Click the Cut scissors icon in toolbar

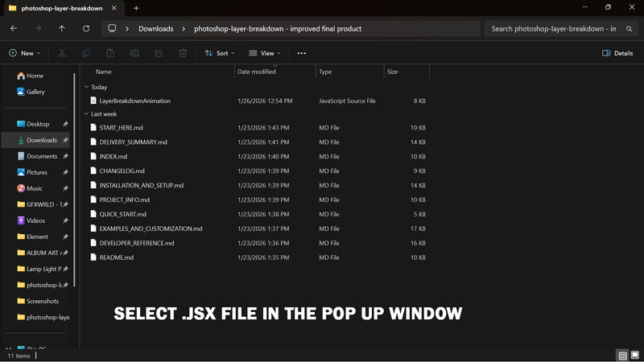tap(61, 53)
